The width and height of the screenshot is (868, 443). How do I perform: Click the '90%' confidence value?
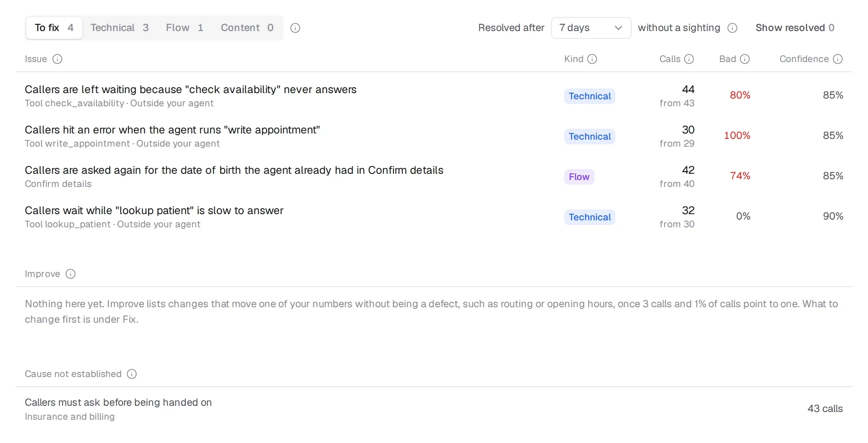(x=833, y=216)
